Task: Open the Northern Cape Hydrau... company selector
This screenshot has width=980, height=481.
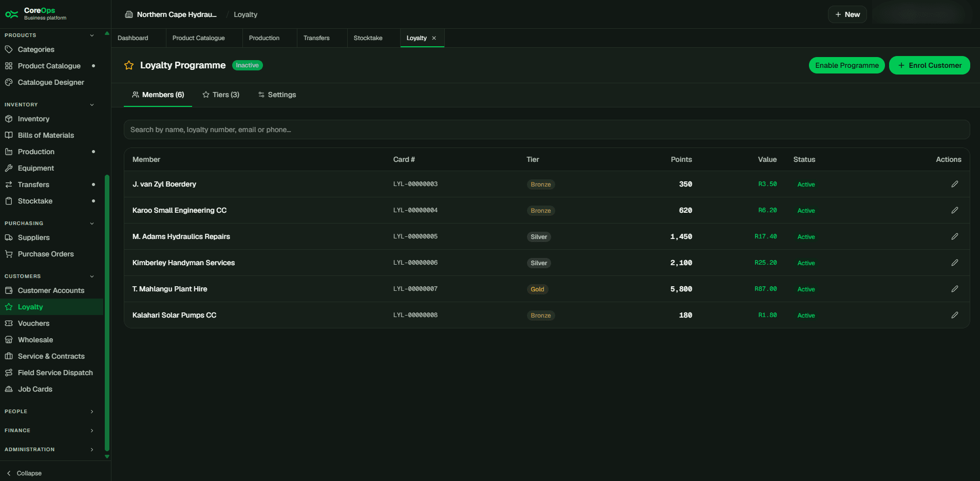Action: click(x=171, y=14)
